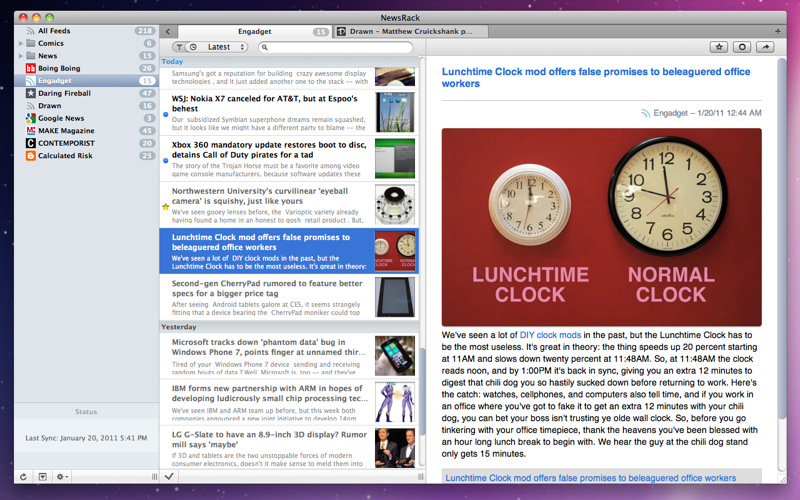800x500 pixels.
Task: Click the All Feeds RSS icon
Action: [31, 31]
